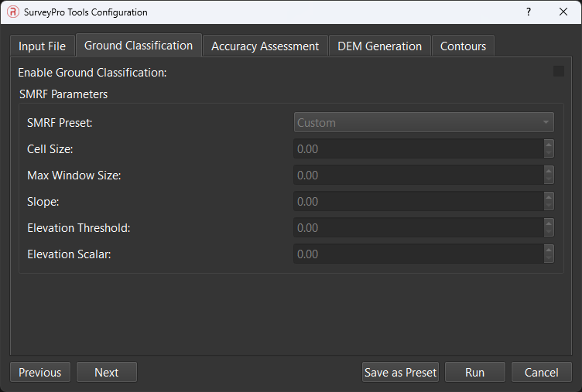This screenshot has width=582, height=392.
Task: Click the Elevation Scalar input field
Action: (417, 254)
